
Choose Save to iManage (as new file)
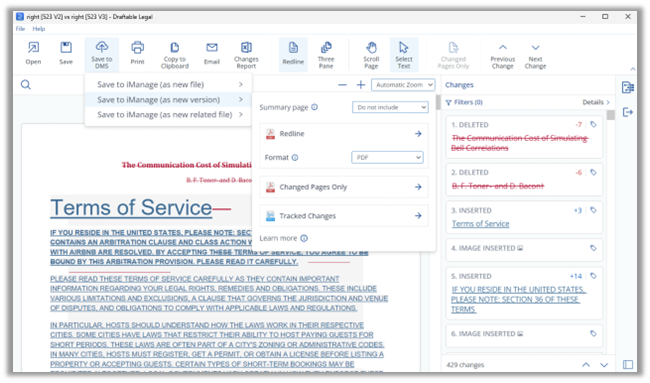pyautogui.click(x=168, y=85)
